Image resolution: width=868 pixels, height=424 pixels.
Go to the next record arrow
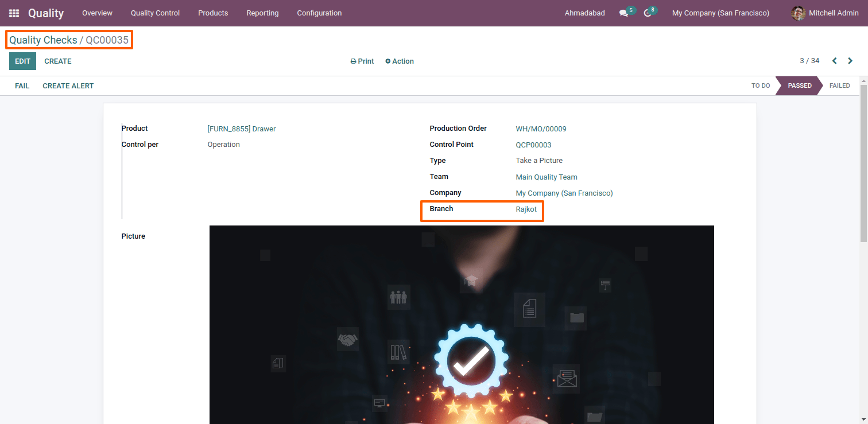pyautogui.click(x=850, y=61)
